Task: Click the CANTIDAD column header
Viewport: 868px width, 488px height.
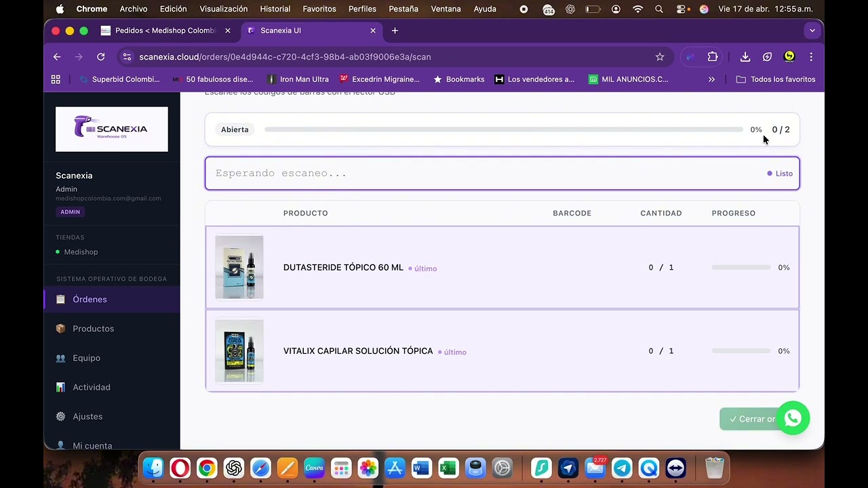Action: pyautogui.click(x=661, y=213)
